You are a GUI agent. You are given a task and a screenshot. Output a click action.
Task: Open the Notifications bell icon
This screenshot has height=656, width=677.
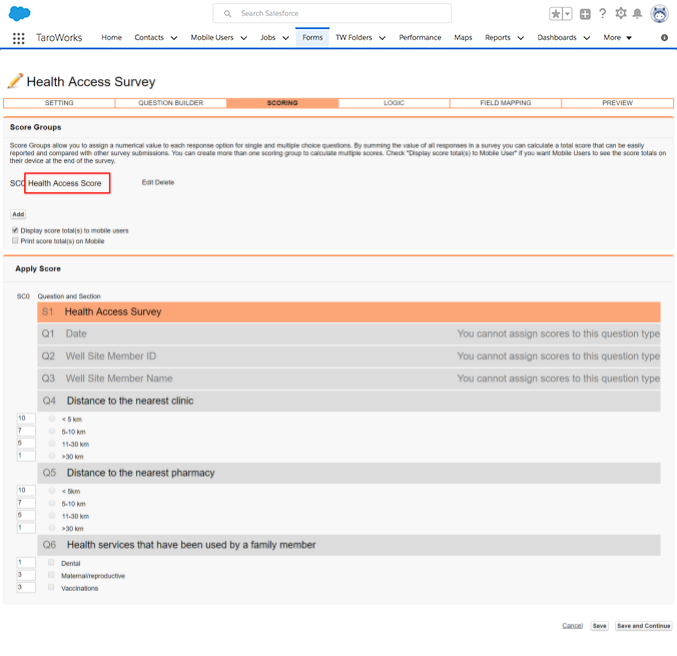(637, 14)
